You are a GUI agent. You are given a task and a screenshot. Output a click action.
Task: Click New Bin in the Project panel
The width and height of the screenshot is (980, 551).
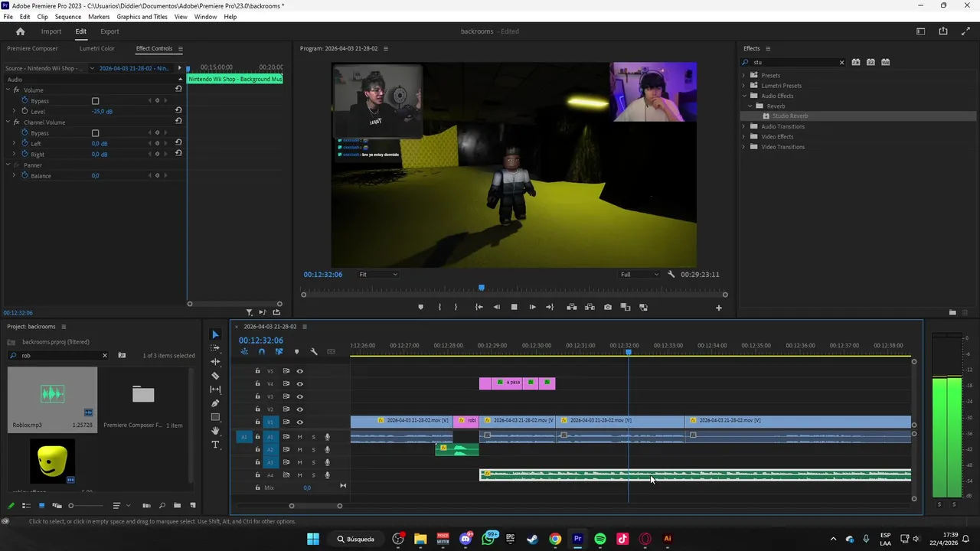click(178, 505)
